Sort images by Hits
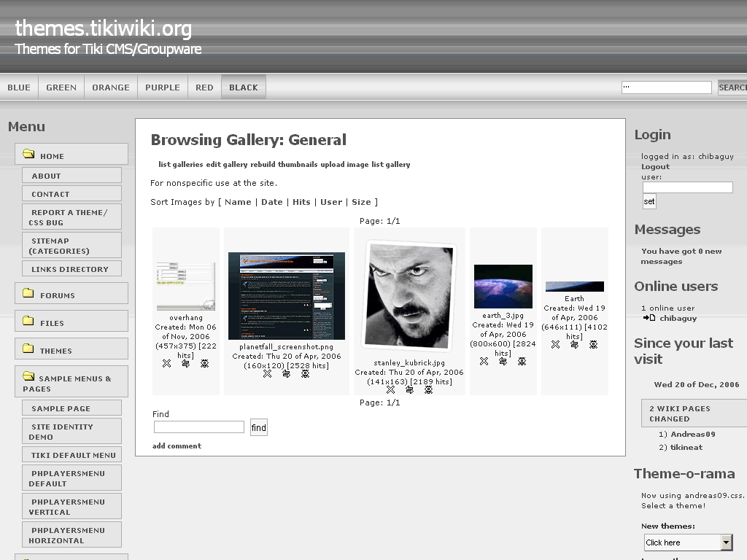 [x=301, y=202]
